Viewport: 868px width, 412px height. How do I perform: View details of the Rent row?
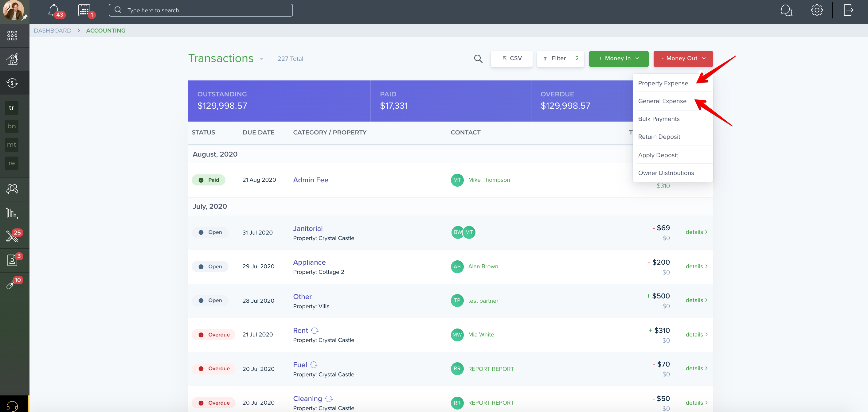pyautogui.click(x=696, y=335)
